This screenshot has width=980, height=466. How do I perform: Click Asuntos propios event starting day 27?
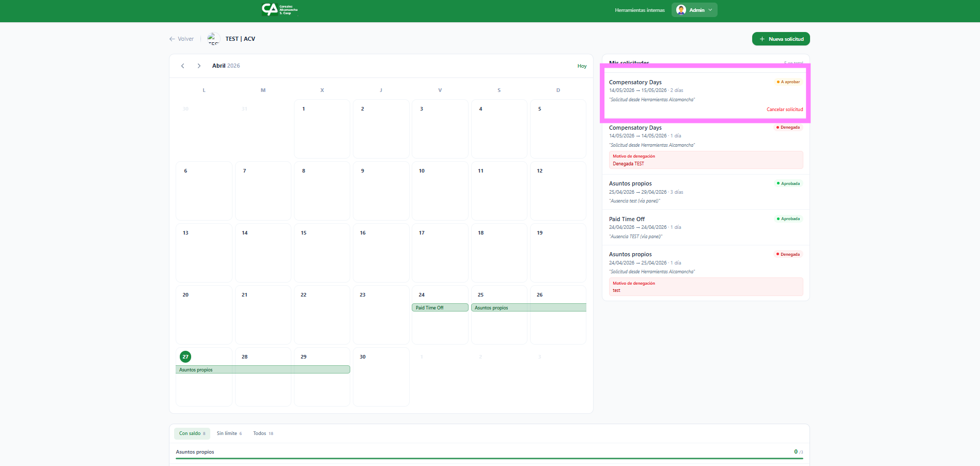(x=262, y=369)
